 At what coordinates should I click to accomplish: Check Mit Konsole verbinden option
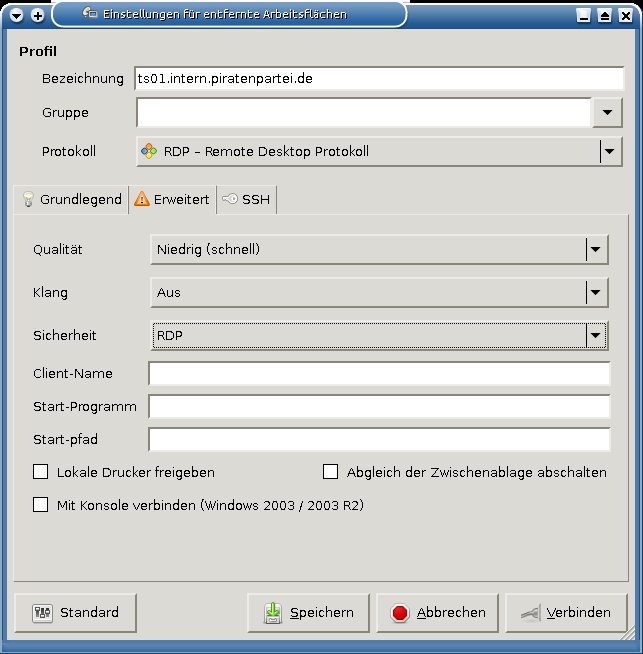click(x=41, y=505)
